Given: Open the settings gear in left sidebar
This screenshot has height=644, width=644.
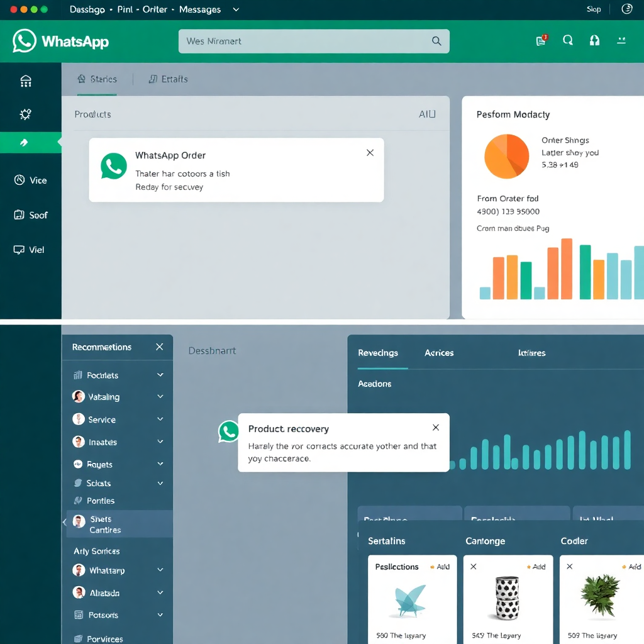Looking at the screenshot, I should [26, 114].
